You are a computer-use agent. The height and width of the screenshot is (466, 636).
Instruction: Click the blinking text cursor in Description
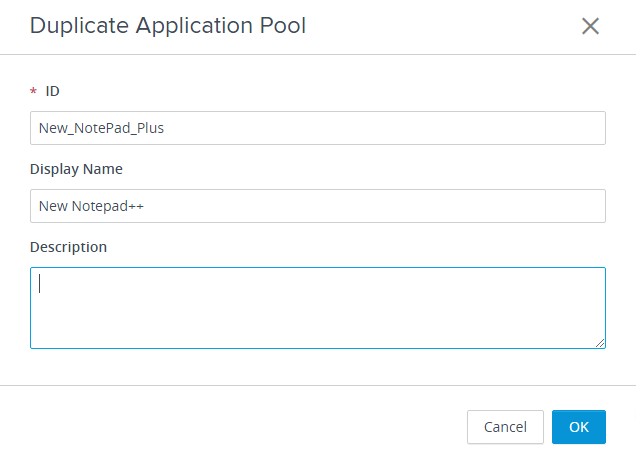(39, 283)
